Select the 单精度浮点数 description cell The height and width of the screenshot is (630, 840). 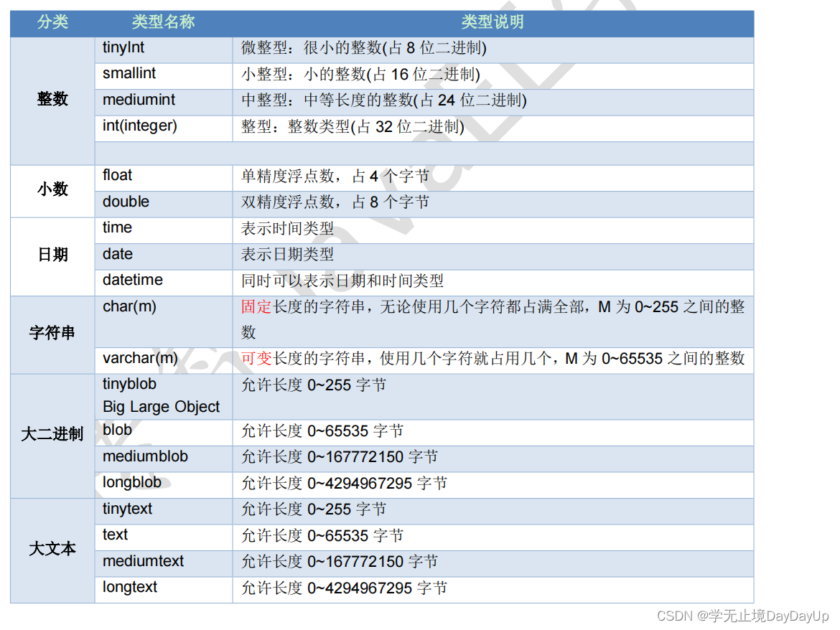pyautogui.click(x=493, y=178)
